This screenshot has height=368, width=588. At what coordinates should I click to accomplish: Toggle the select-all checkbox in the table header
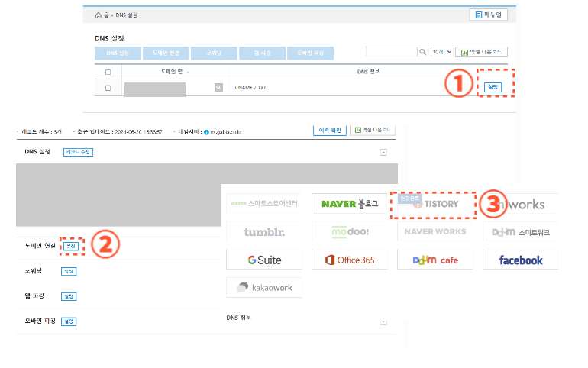tap(108, 72)
